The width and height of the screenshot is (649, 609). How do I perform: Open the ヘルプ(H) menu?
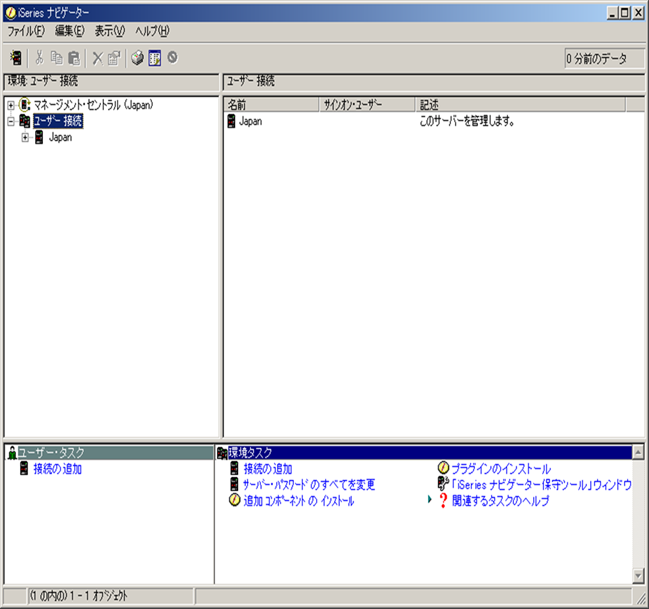152,31
